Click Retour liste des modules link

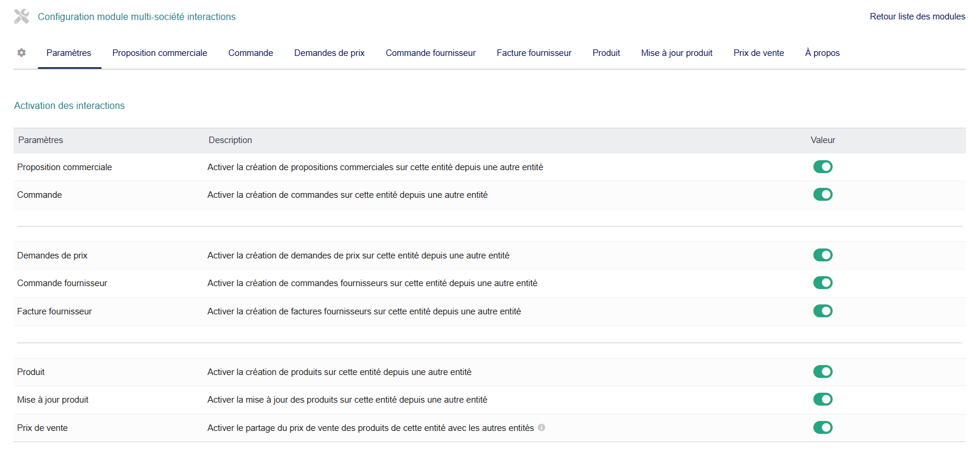click(x=918, y=16)
